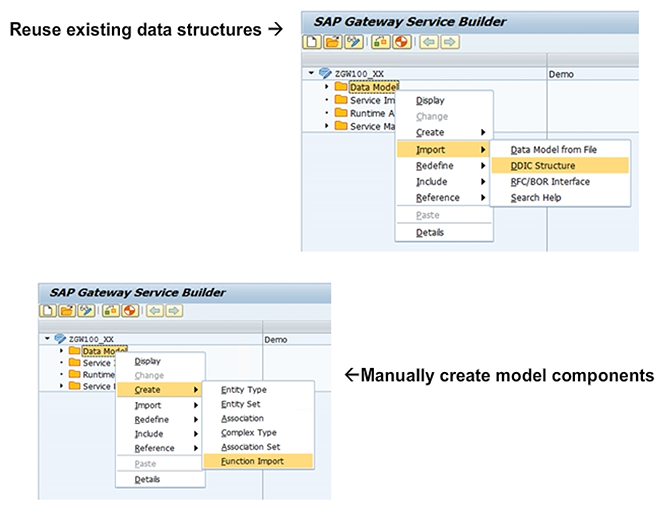Click back arrow icon in the Create-menu window
Image resolution: width=658 pixels, height=509 pixels.
pyautogui.click(x=155, y=312)
